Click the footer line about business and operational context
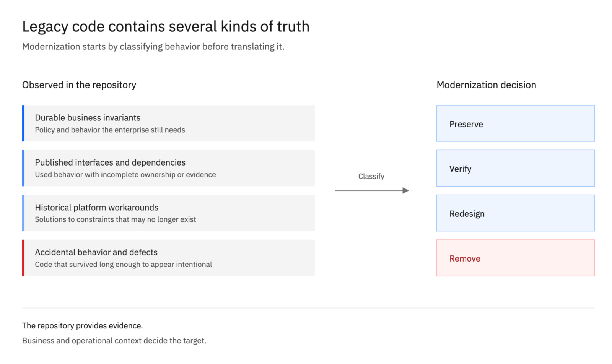 pyautogui.click(x=114, y=341)
